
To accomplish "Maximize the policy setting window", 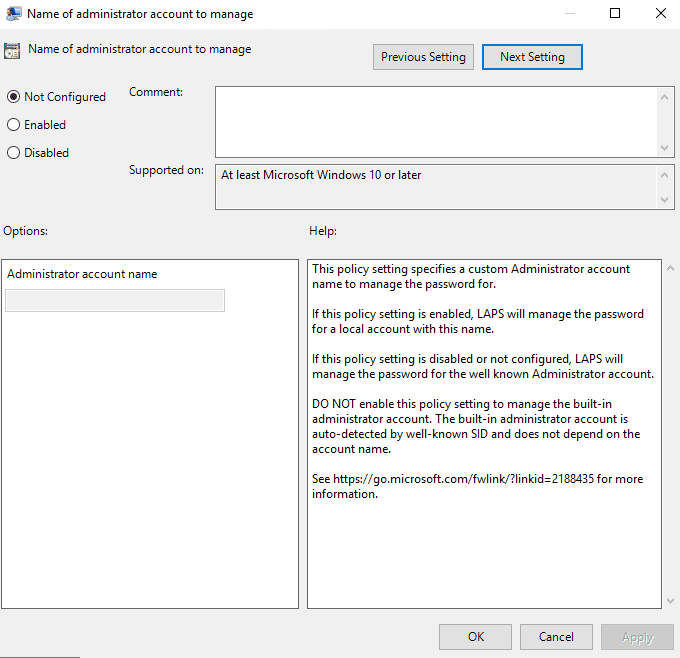I will click(x=615, y=14).
